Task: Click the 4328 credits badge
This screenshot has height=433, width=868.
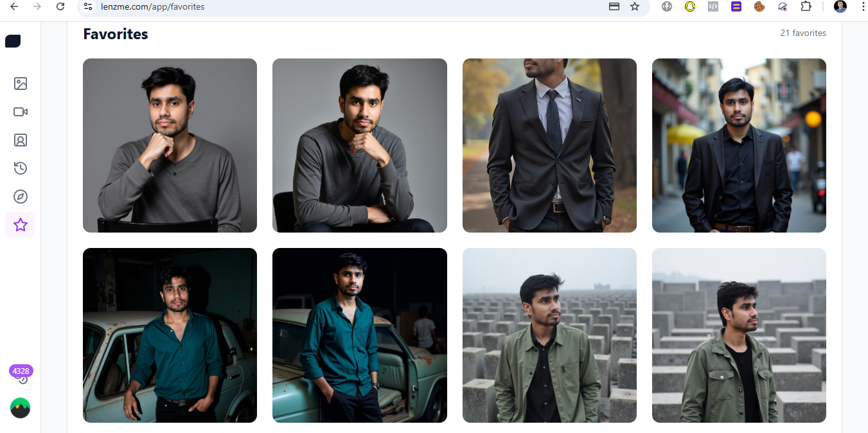Action: (21, 371)
